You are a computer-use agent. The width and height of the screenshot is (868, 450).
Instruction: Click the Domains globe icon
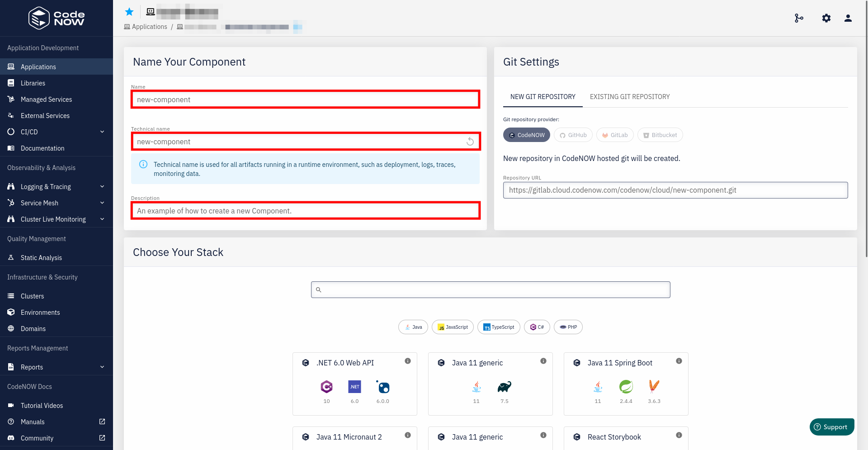pyautogui.click(x=11, y=328)
